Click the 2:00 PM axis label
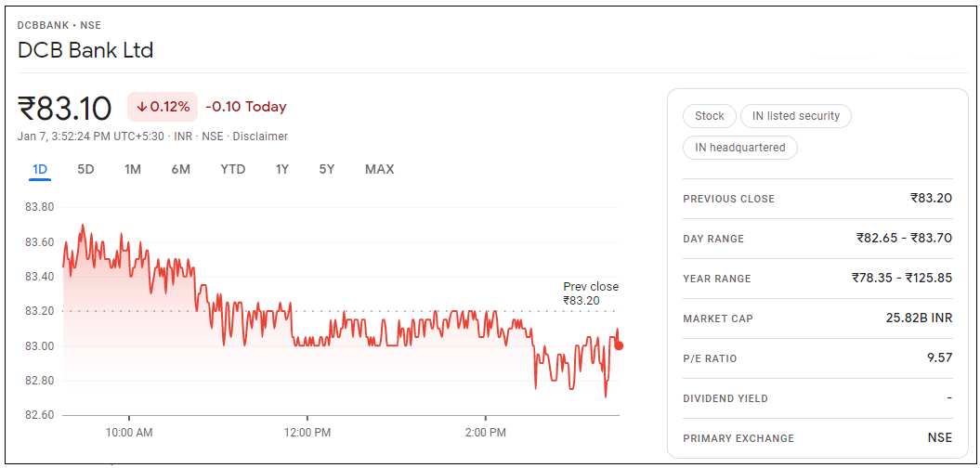The height and width of the screenshot is (468, 980). coord(486,433)
